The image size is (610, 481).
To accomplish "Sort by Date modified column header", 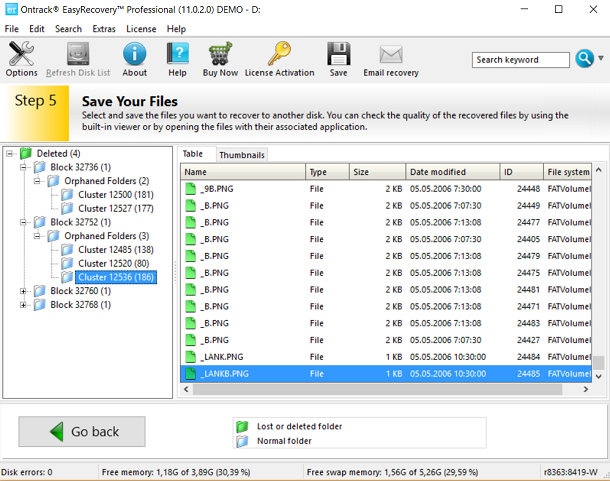I will pos(448,172).
